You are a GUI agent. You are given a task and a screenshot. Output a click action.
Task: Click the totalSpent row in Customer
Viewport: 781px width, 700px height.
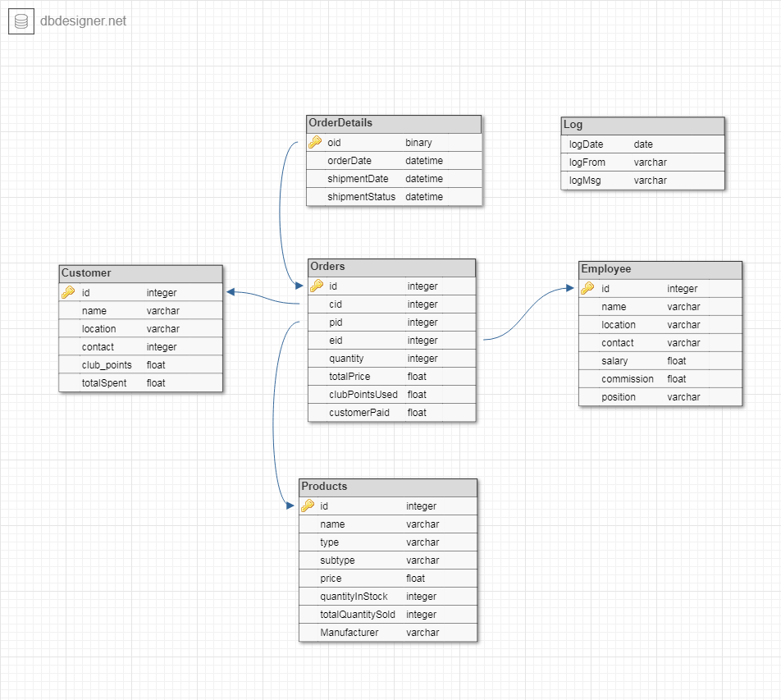(140, 382)
